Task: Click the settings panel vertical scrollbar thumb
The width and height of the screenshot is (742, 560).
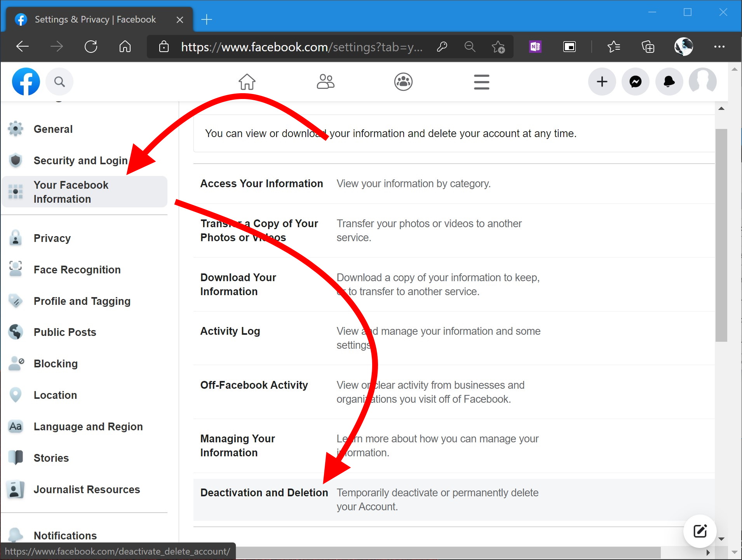Action: (721, 235)
